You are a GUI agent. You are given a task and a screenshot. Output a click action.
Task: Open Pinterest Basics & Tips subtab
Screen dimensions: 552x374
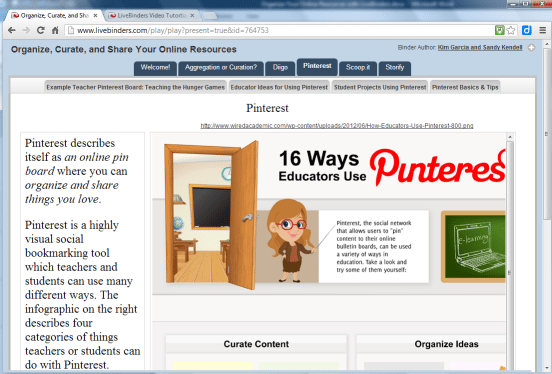click(x=465, y=87)
